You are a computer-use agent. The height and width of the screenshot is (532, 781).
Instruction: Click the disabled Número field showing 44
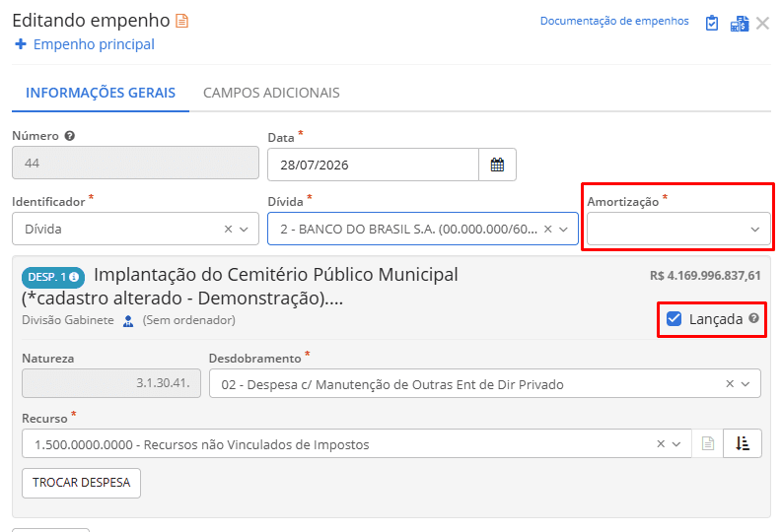(135, 163)
